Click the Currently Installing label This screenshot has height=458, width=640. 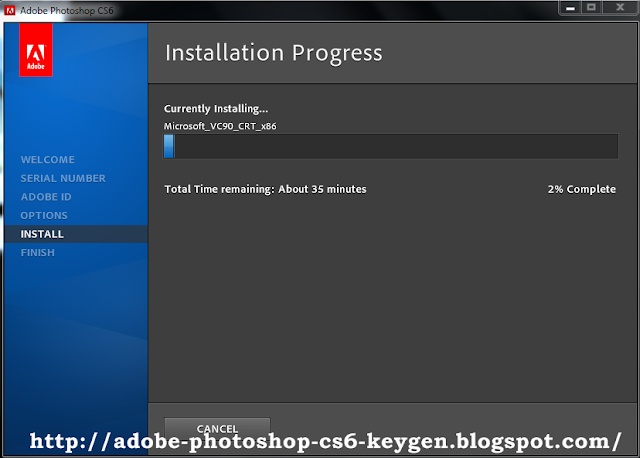(x=216, y=109)
